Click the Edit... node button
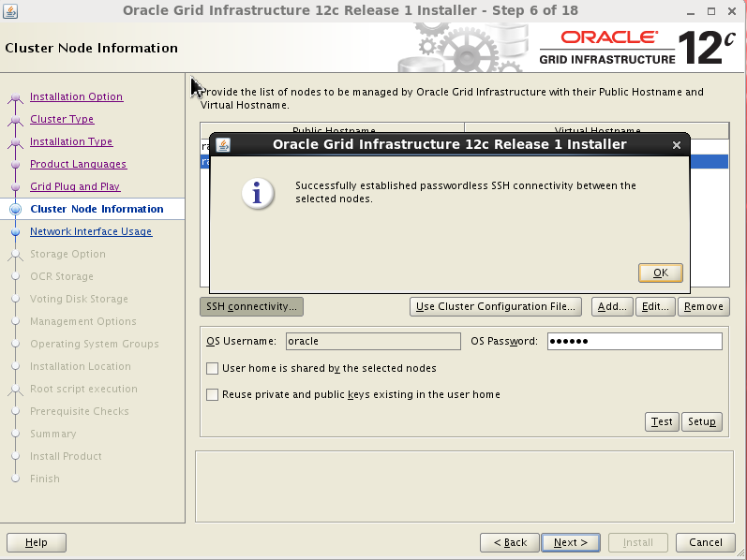Viewport: 747px width, 560px height. coord(655,306)
